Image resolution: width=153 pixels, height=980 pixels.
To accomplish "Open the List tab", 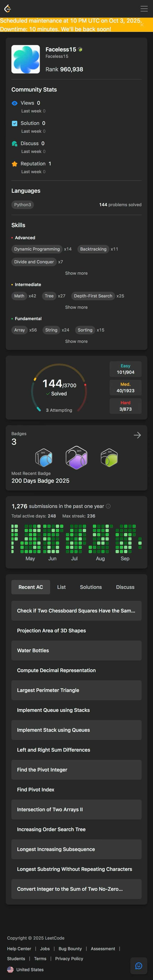I will click(x=61, y=587).
